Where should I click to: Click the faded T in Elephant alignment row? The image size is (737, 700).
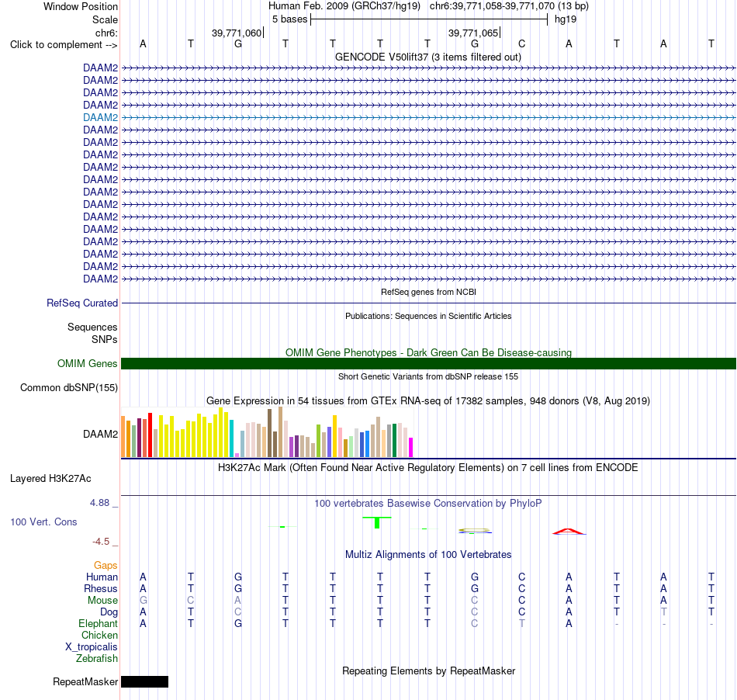point(522,624)
